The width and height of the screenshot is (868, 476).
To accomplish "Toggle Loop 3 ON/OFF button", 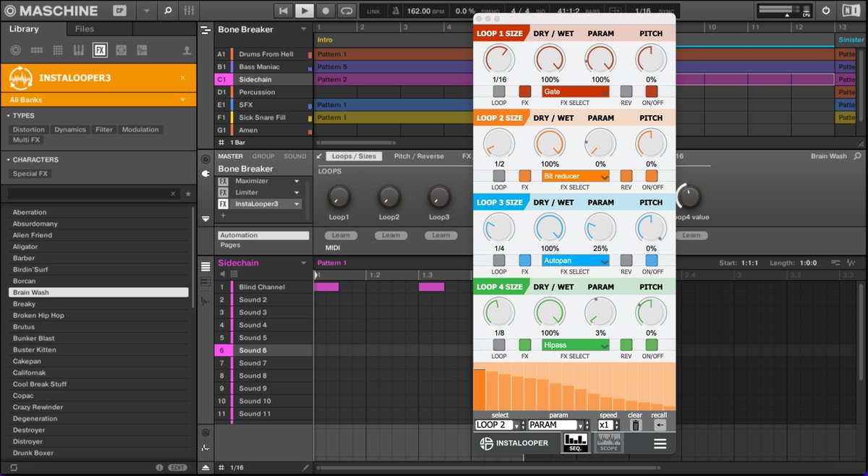I will [x=652, y=260].
